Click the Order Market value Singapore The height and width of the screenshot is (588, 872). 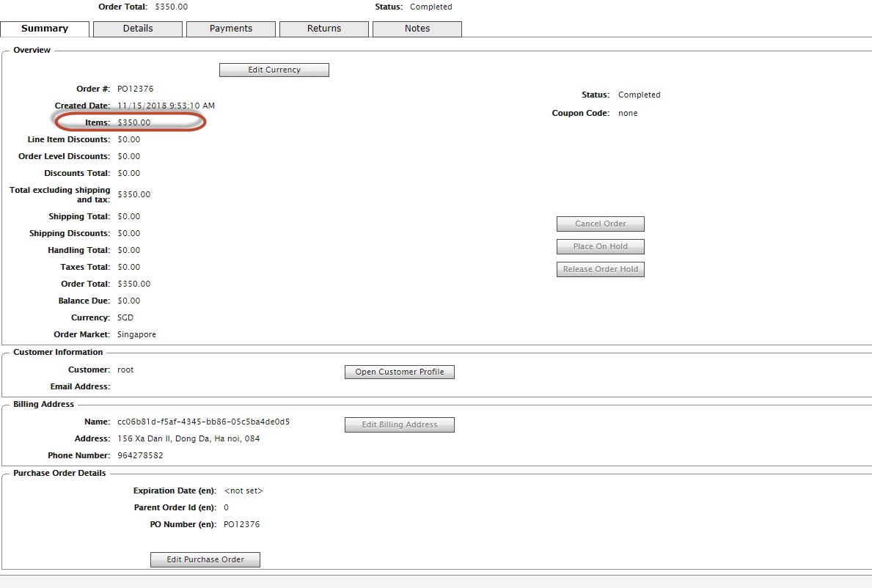pyautogui.click(x=136, y=334)
